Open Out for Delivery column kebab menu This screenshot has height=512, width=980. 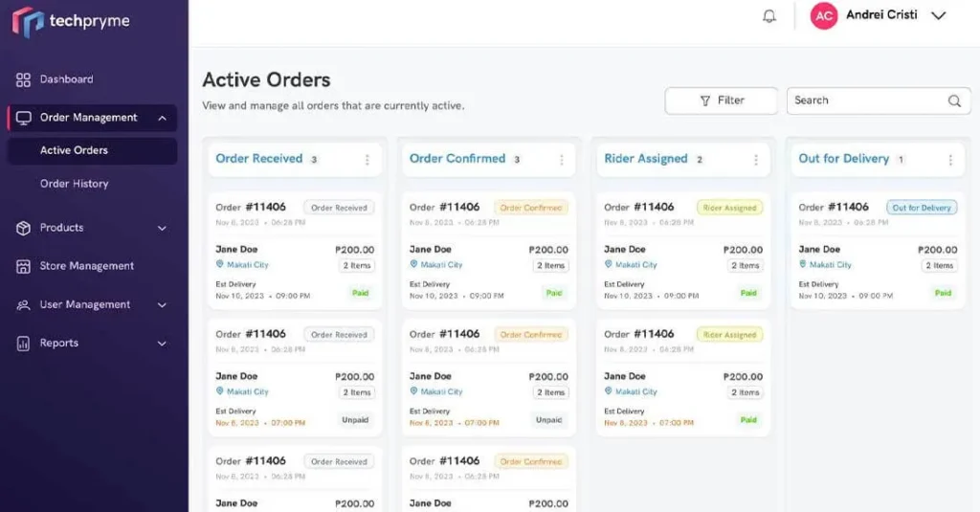[950, 160]
